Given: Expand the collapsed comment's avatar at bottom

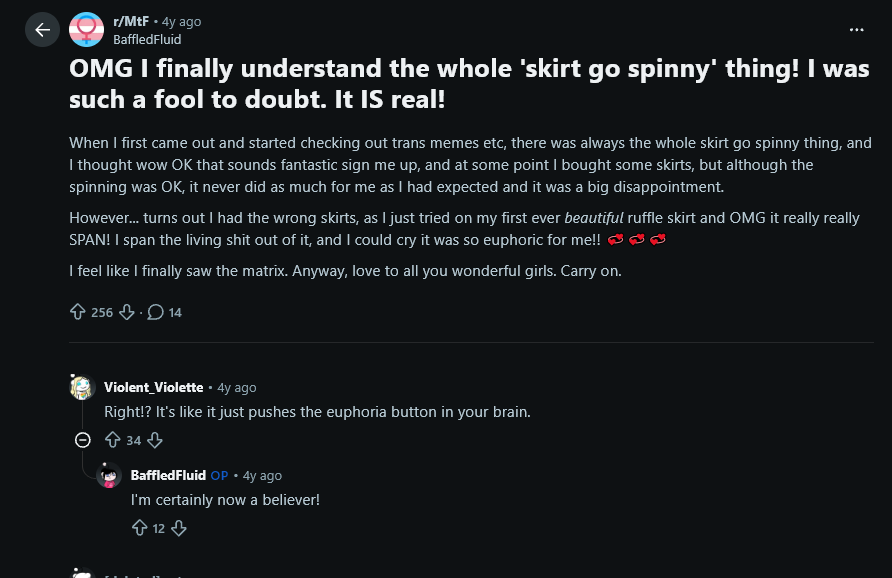Looking at the screenshot, I should click(82, 573).
